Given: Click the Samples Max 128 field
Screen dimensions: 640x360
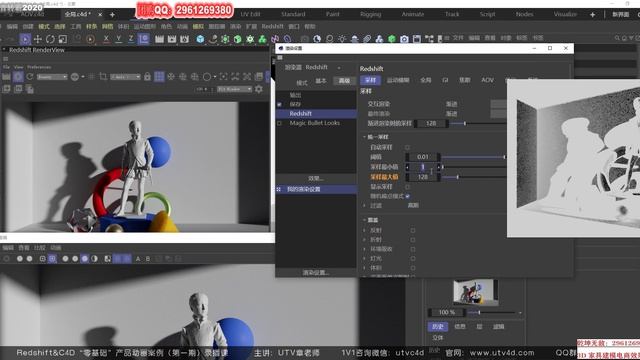Looking at the screenshot, I should 423,177.
